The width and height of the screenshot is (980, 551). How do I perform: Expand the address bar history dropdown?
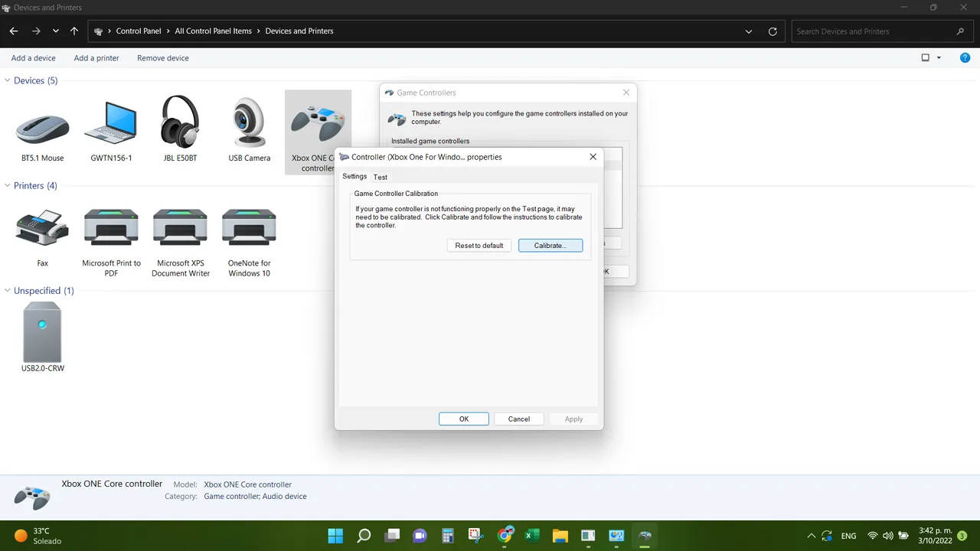point(749,31)
